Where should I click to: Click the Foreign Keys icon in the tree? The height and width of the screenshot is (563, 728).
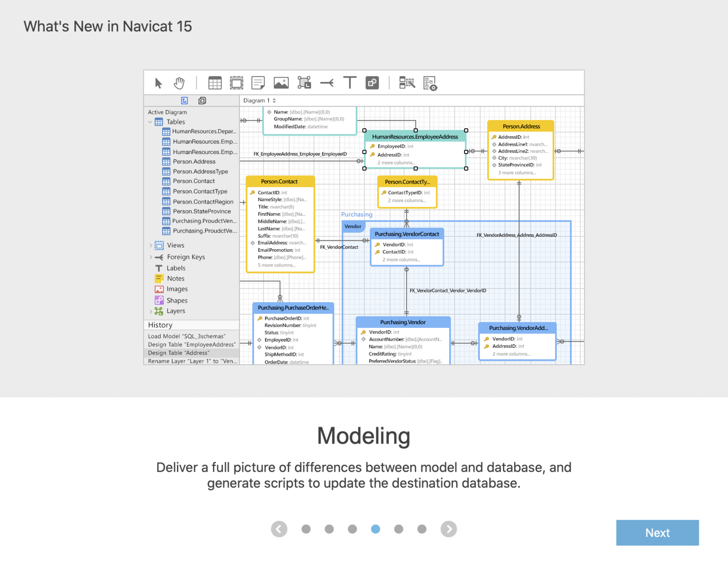pyautogui.click(x=159, y=257)
